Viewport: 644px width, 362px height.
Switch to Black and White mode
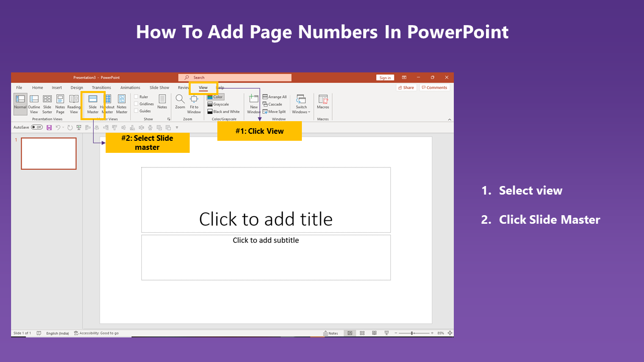point(224,112)
